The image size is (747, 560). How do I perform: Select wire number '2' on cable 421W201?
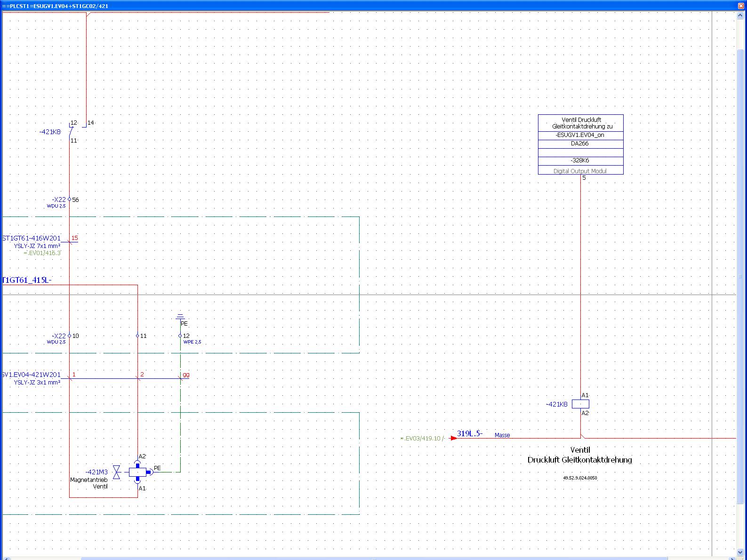142,375
